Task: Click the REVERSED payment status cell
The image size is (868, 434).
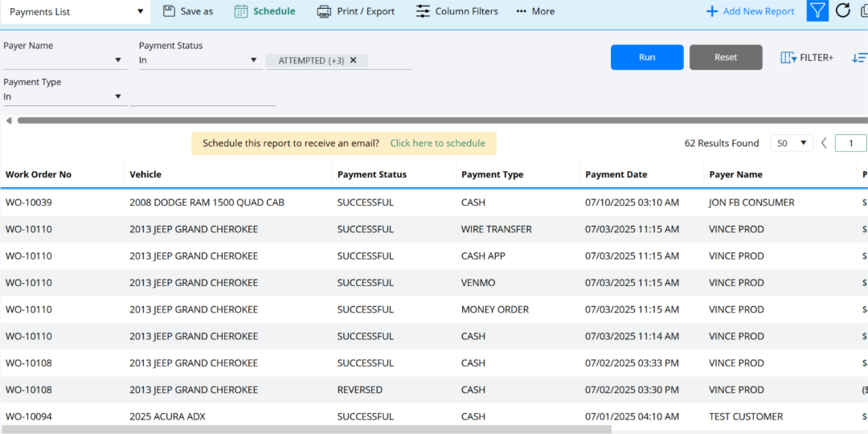Action: click(x=360, y=390)
